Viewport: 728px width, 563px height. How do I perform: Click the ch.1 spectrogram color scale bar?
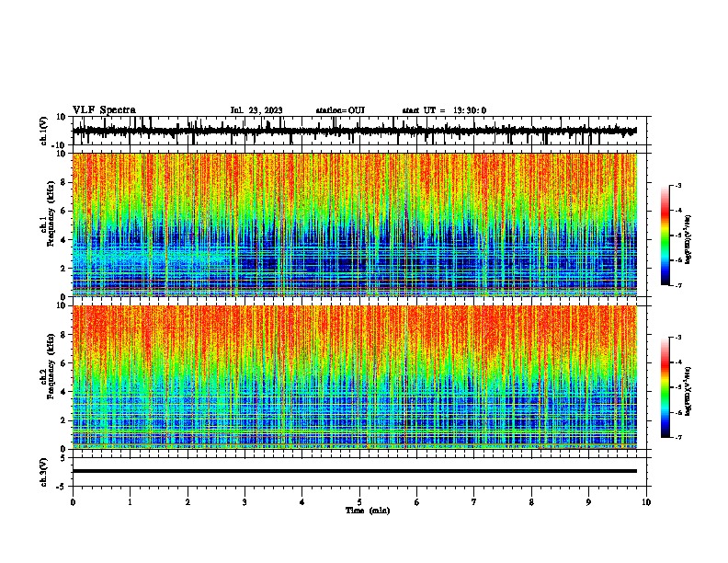tap(665, 236)
